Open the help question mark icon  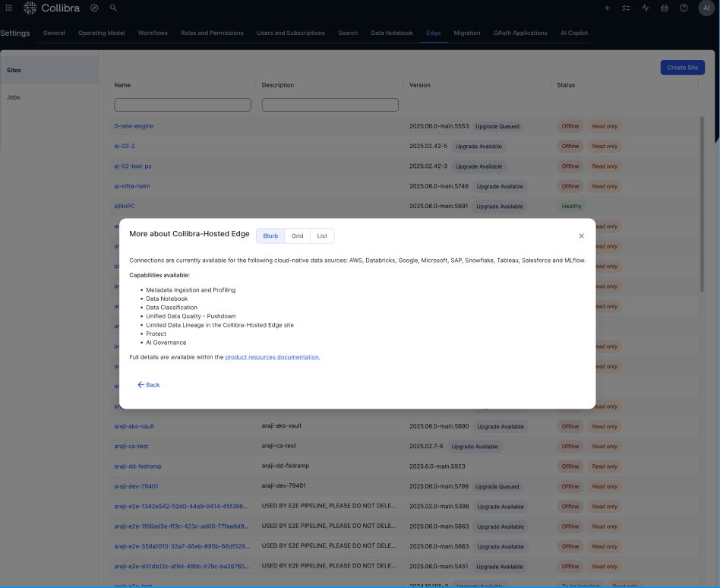[x=683, y=8]
